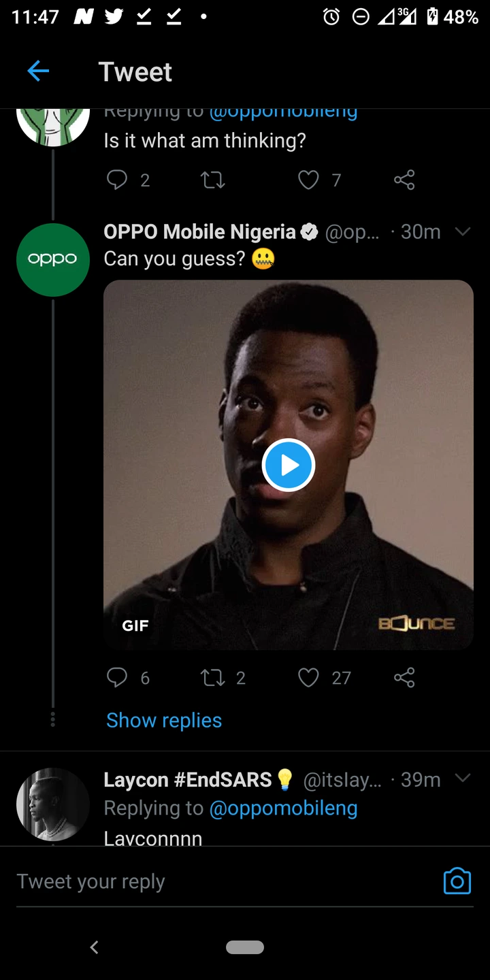Tap the back arrow in Tweet header
Image resolution: width=490 pixels, height=980 pixels.
[x=38, y=71]
